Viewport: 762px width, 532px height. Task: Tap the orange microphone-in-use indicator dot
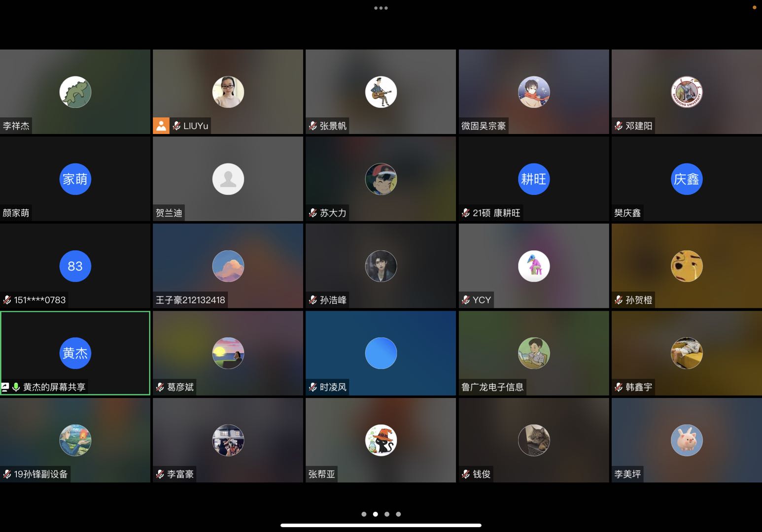754,7
